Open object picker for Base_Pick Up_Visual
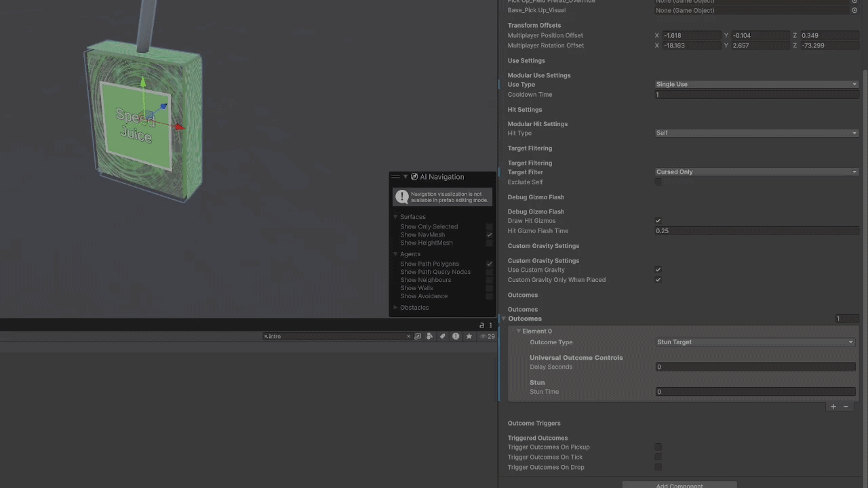Image resolution: width=868 pixels, height=488 pixels. coord(854,10)
